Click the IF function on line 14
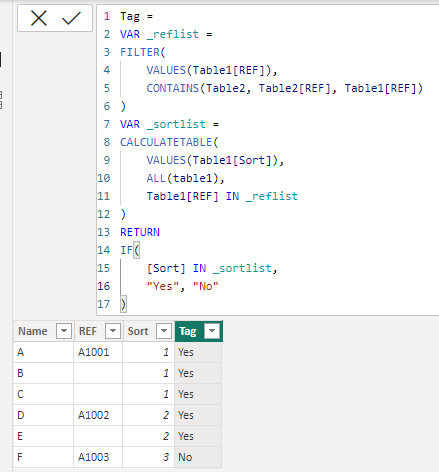 tap(126, 250)
